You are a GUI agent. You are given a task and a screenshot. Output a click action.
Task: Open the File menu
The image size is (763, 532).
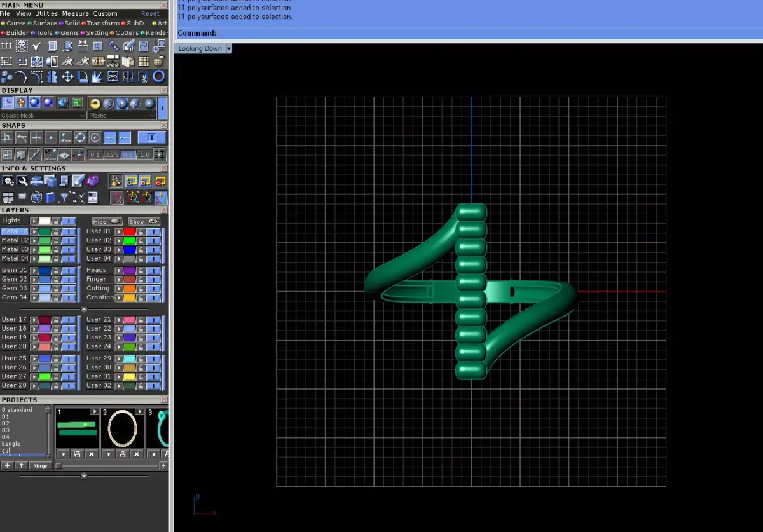pos(5,13)
